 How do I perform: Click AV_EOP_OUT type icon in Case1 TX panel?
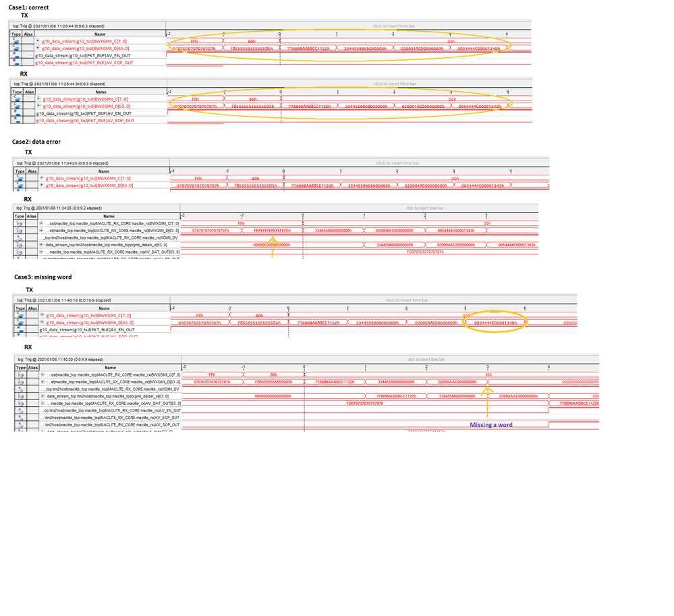point(16,62)
